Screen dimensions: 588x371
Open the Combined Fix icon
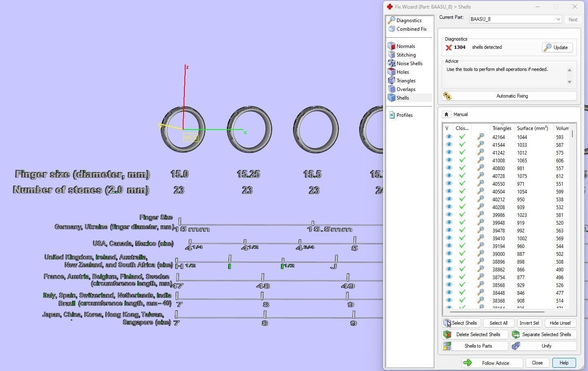coord(392,29)
